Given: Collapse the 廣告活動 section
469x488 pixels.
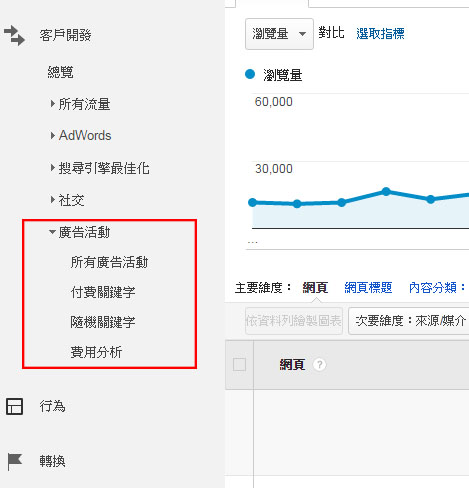Looking at the screenshot, I should (x=52, y=232).
